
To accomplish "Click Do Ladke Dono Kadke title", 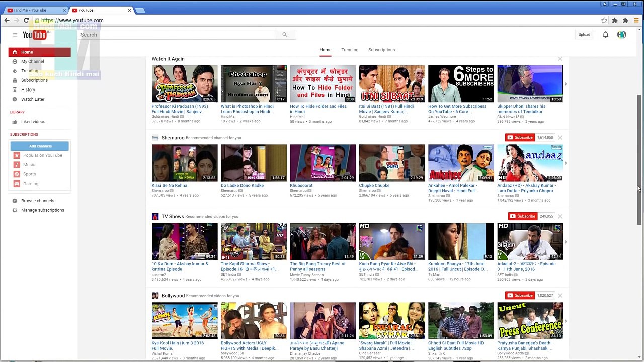I will pos(242,185).
